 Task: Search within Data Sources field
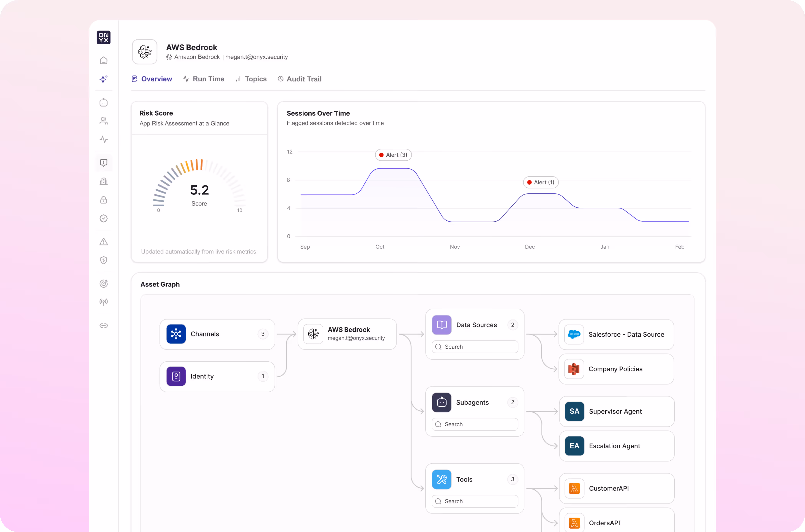pos(475,347)
